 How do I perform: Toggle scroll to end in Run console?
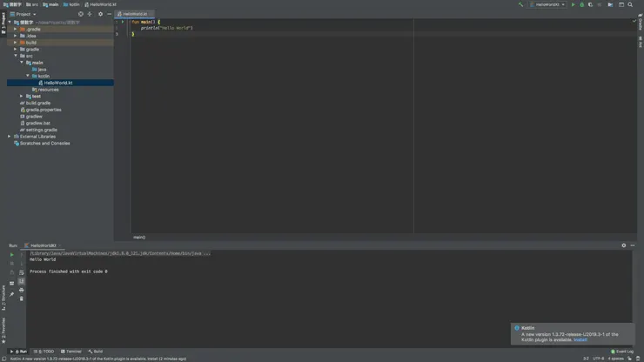[x=22, y=281]
